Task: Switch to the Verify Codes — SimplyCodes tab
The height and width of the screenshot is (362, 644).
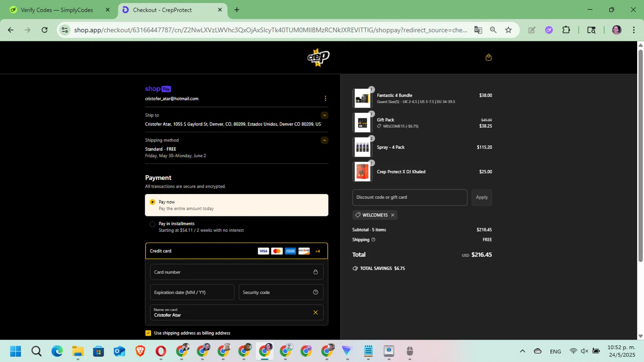Action: [57, 10]
